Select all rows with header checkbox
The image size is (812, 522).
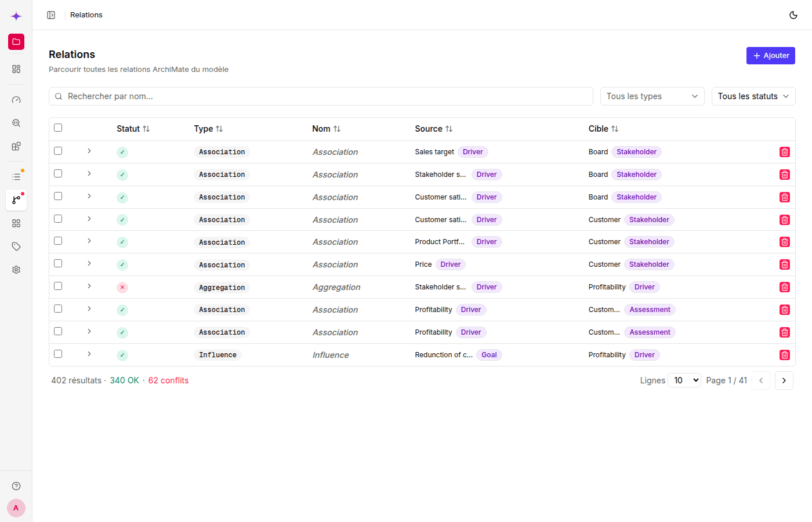(58, 128)
